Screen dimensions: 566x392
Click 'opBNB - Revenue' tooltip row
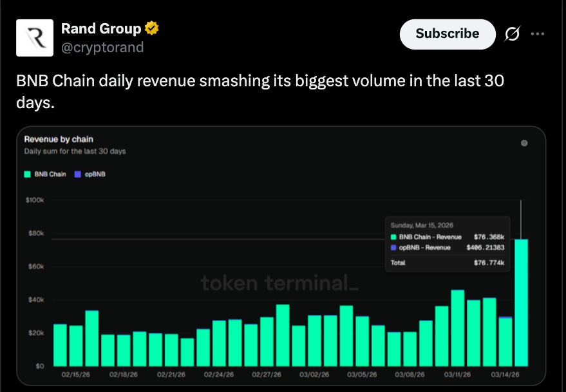click(448, 248)
